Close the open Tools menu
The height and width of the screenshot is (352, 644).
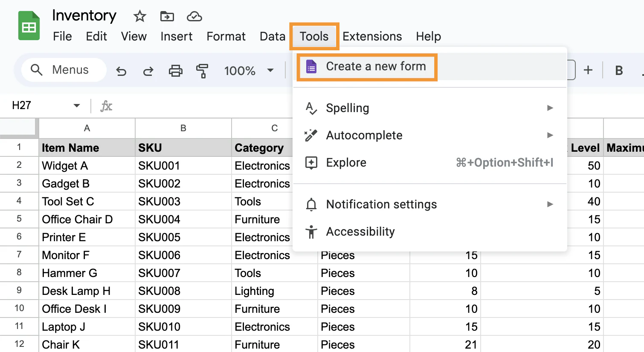[x=314, y=37]
